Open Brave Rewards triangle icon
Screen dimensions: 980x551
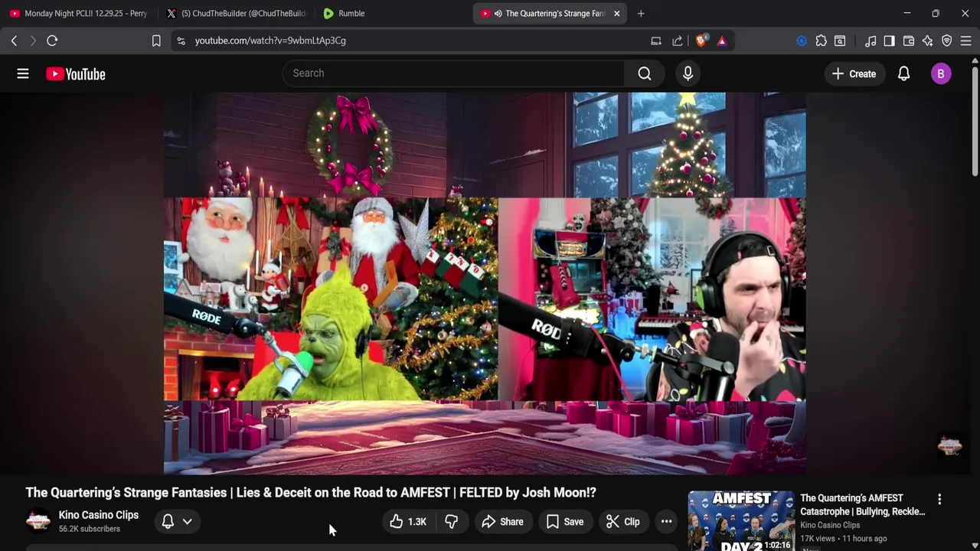[722, 41]
